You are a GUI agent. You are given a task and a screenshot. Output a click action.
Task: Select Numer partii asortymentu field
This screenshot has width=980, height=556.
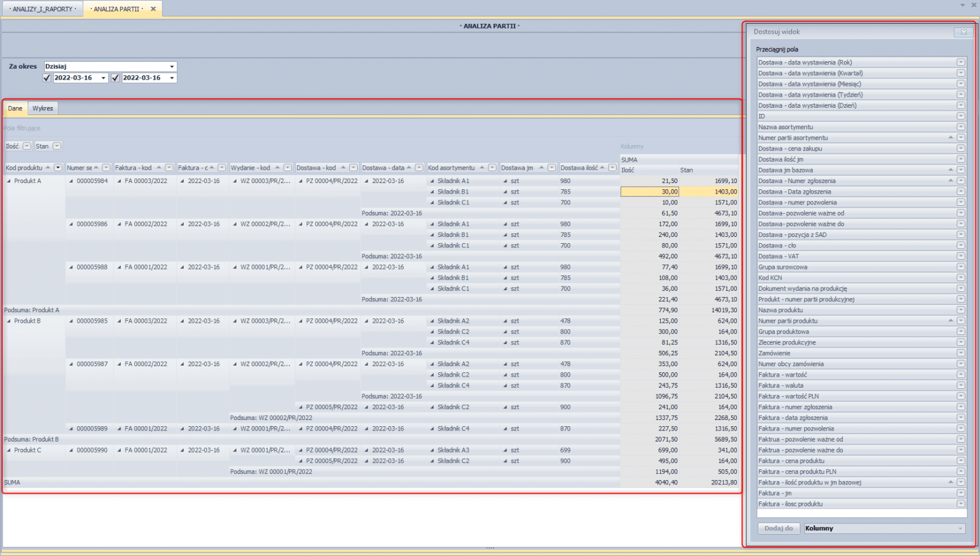click(x=861, y=138)
